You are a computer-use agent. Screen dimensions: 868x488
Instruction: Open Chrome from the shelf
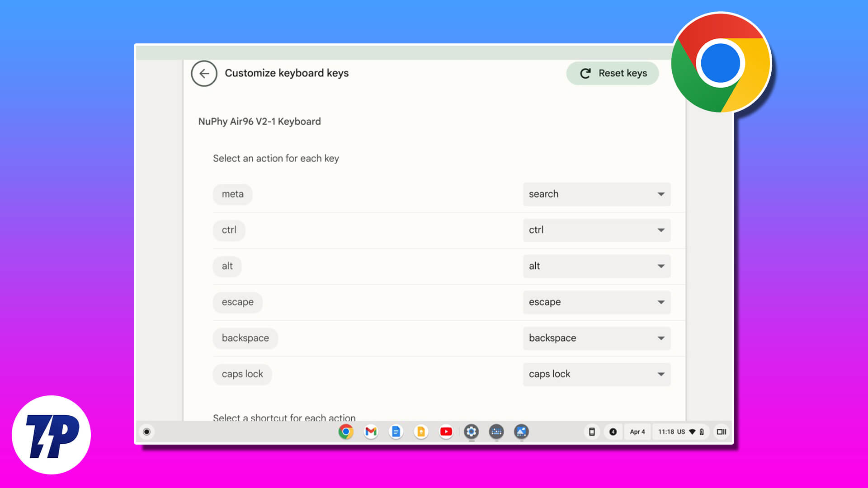pyautogui.click(x=346, y=432)
